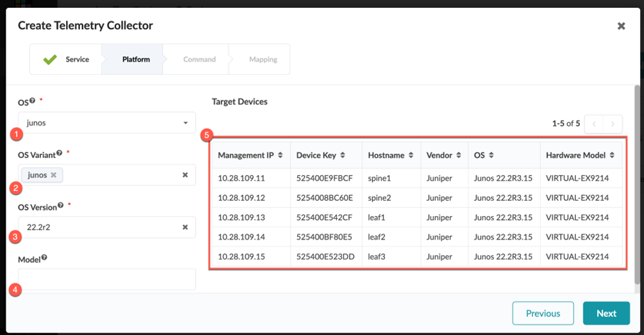The width and height of the screenshot is (644, 335).
Task: Click the OS field help icon
Action: click(32, 101)
